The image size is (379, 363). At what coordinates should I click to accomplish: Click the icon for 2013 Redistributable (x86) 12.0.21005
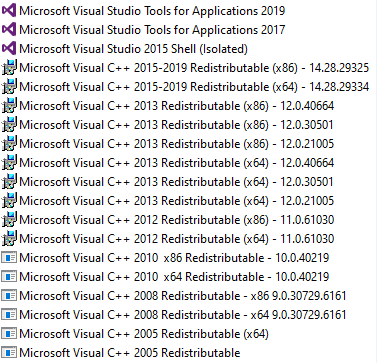pyautogui.click(x=9, y=144)
